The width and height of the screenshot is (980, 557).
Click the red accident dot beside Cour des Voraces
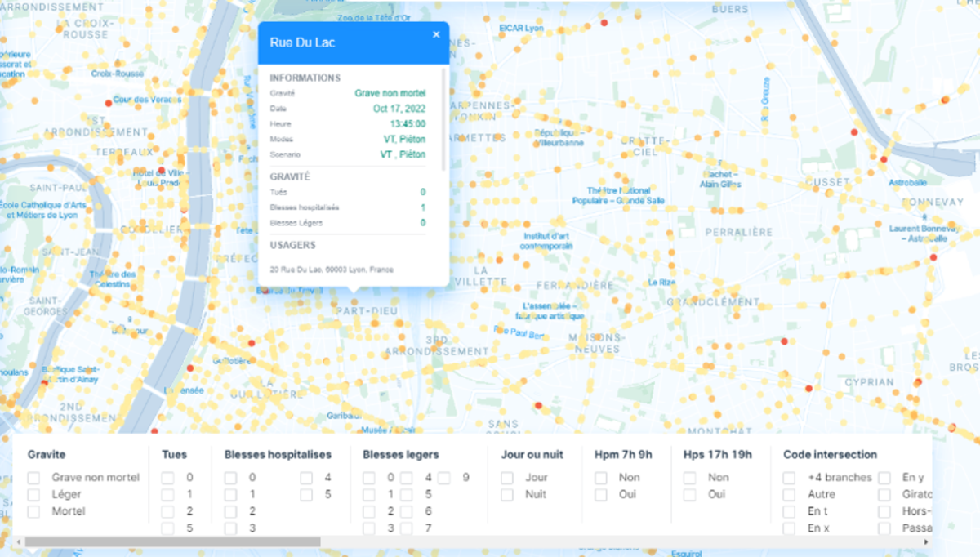pyautogui.click(x=109, y=103)
